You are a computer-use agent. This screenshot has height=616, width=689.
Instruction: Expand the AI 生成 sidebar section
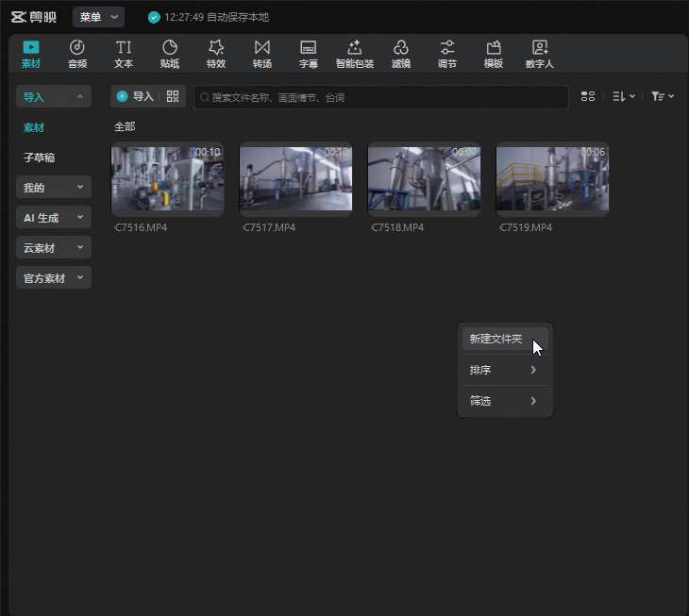(x=54, y=218)
